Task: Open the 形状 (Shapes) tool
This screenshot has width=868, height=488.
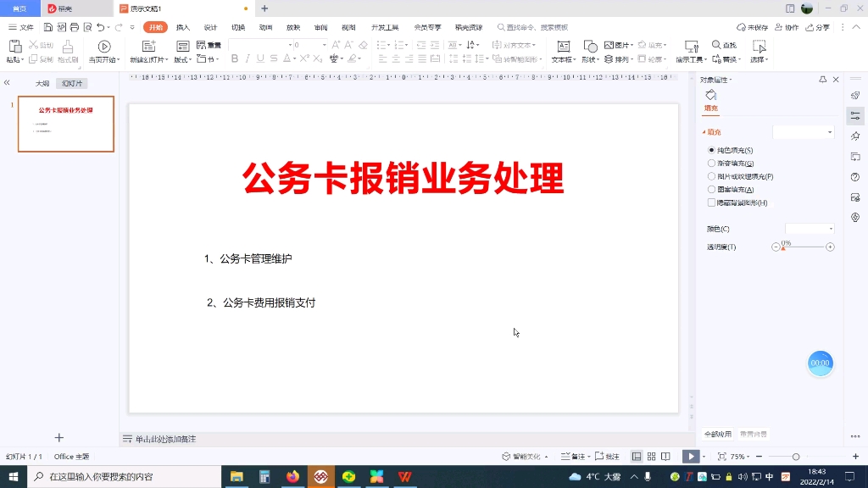Action: coord(588,51)
